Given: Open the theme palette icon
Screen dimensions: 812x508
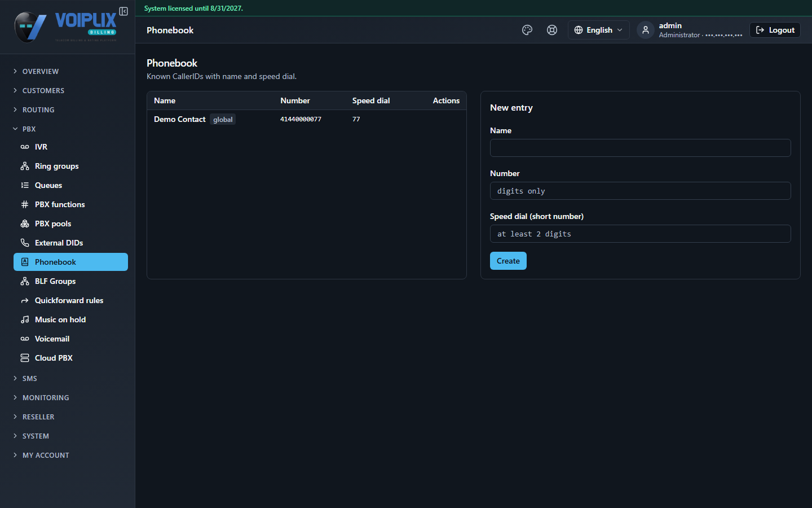Looking at the screenshot, I should (x=527, y=30).
